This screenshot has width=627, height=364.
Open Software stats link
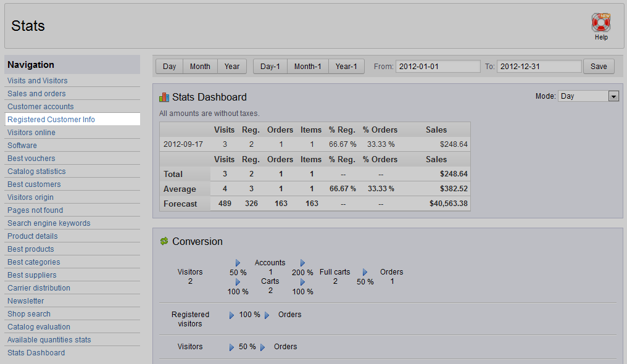pyautogui.click(x=22, y=146)
